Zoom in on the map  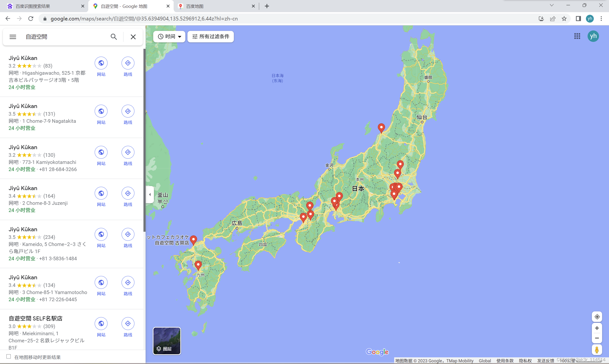(x=597, y=328)
